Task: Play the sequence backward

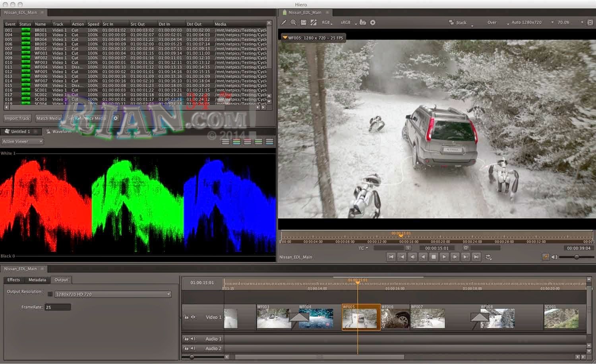Action: pos(423,257)
